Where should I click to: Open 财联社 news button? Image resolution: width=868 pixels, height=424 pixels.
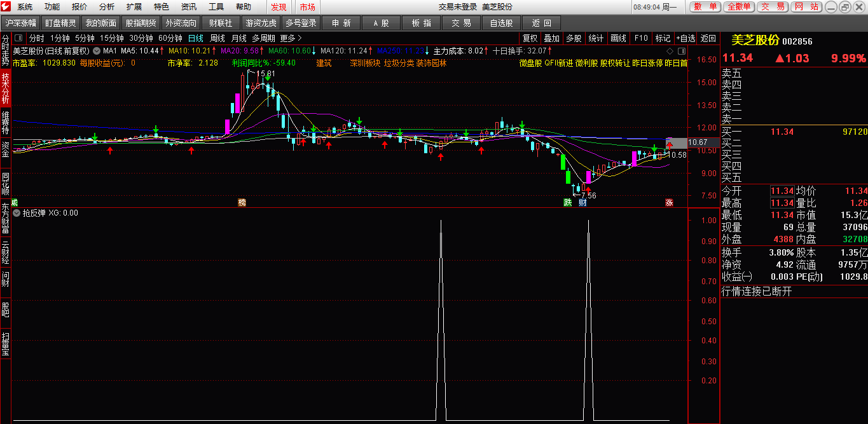tap(221, 23)
